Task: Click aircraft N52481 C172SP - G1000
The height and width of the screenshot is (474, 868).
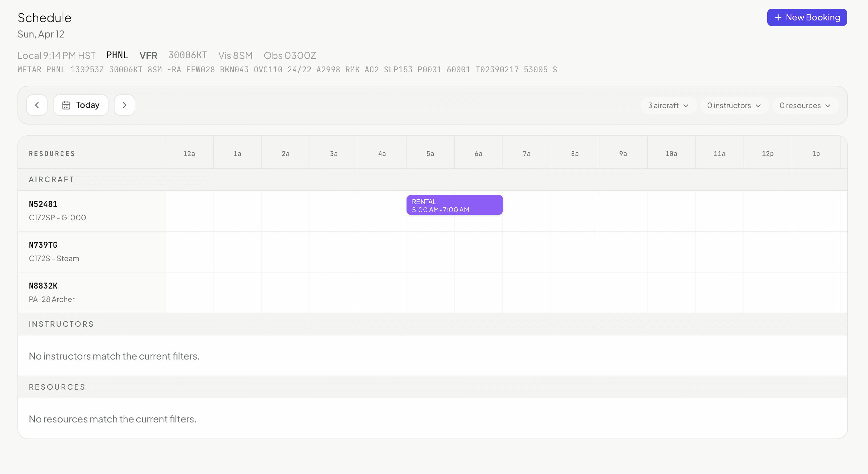Action: tap(57, 210)
